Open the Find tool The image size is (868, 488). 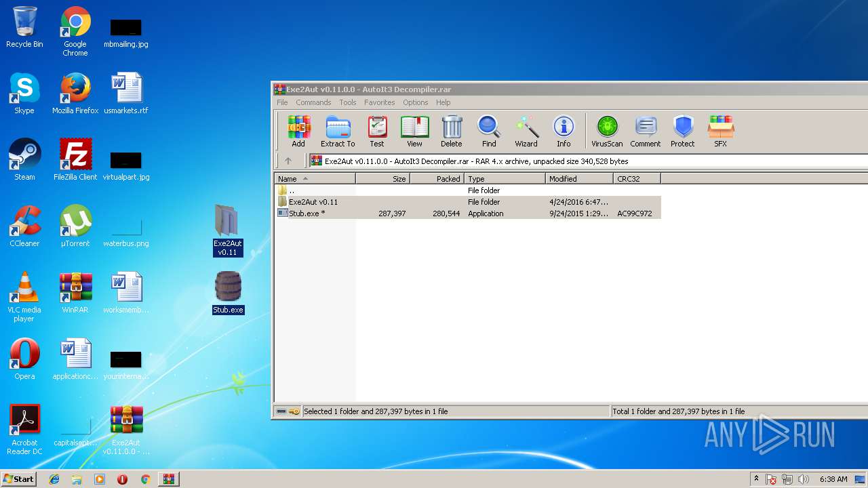[x=489, y=131]
